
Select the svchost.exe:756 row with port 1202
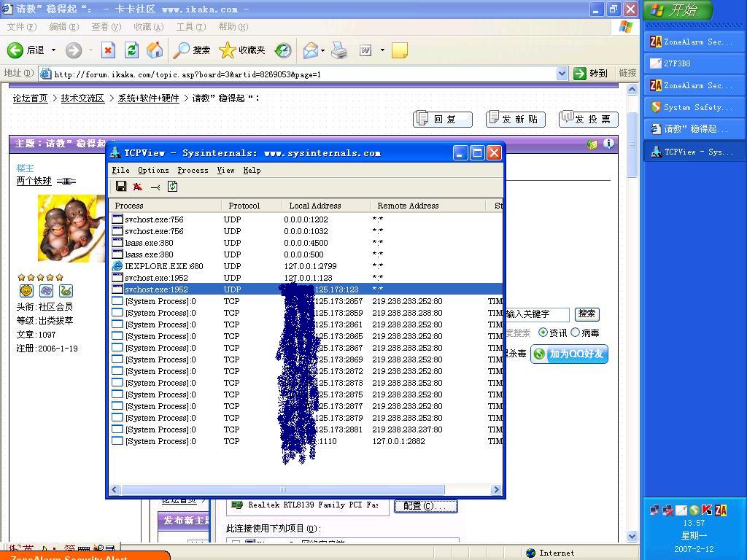pos(306,219)
